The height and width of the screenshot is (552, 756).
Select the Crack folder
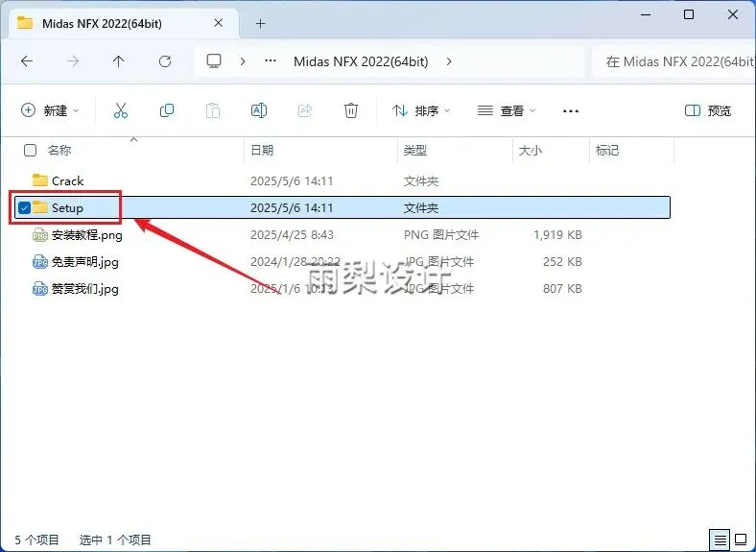67,180
